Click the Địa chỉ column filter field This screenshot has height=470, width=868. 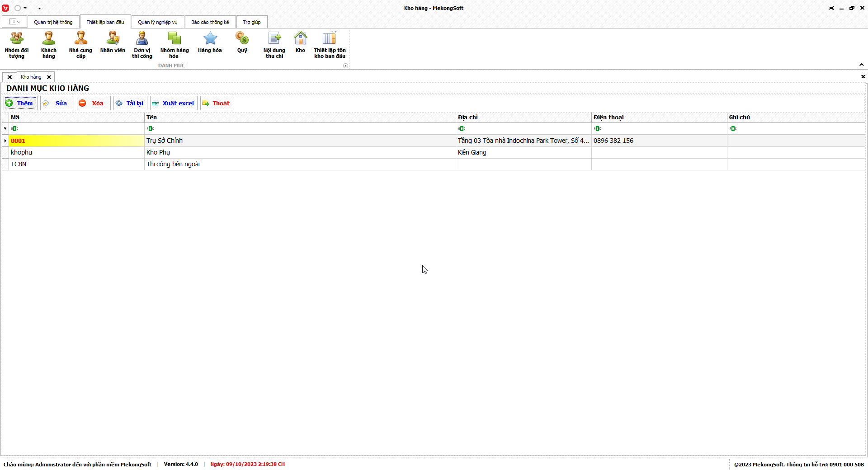click(x=524, y=129)
